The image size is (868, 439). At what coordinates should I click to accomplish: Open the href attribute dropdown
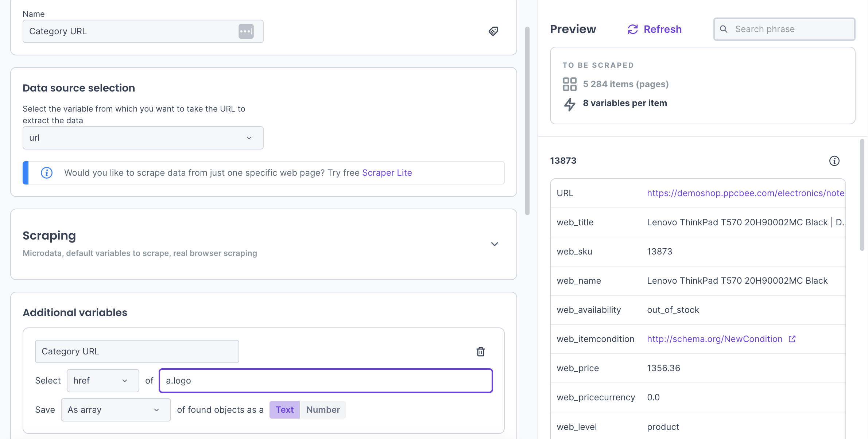(103, 381)
